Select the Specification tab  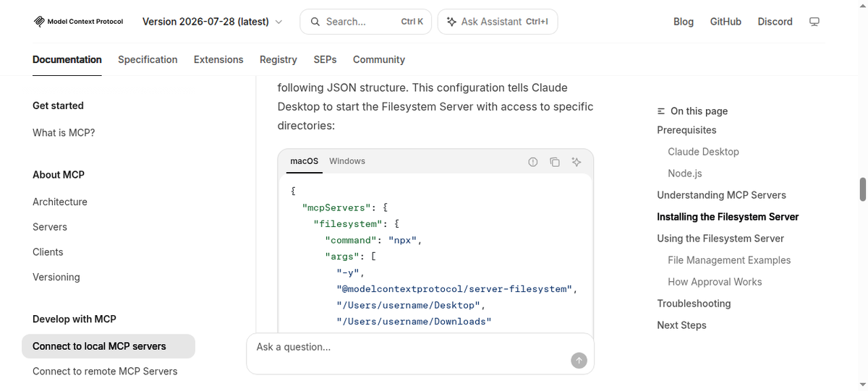tap(148, 59)
